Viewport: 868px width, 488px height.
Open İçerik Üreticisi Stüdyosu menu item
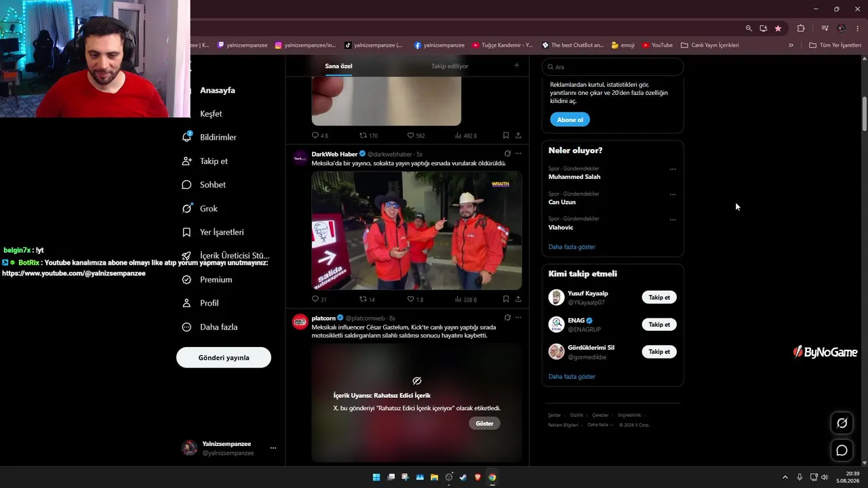[x=226, y=256]
